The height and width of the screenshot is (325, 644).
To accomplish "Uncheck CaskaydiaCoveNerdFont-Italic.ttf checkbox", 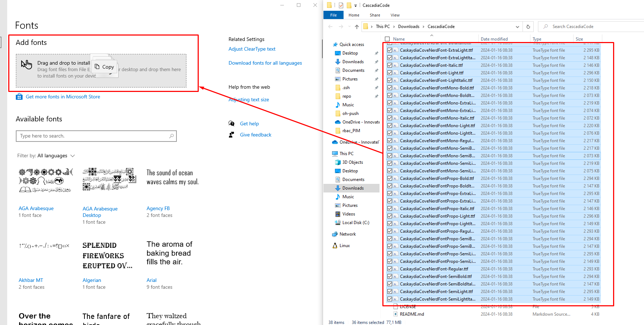I will click(x=390, y=65).
